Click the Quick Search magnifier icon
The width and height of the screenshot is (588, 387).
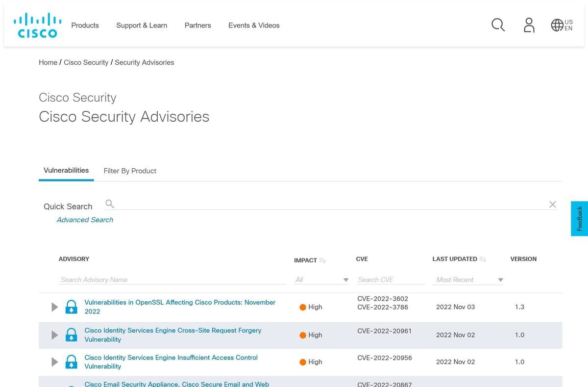(110, 204)
